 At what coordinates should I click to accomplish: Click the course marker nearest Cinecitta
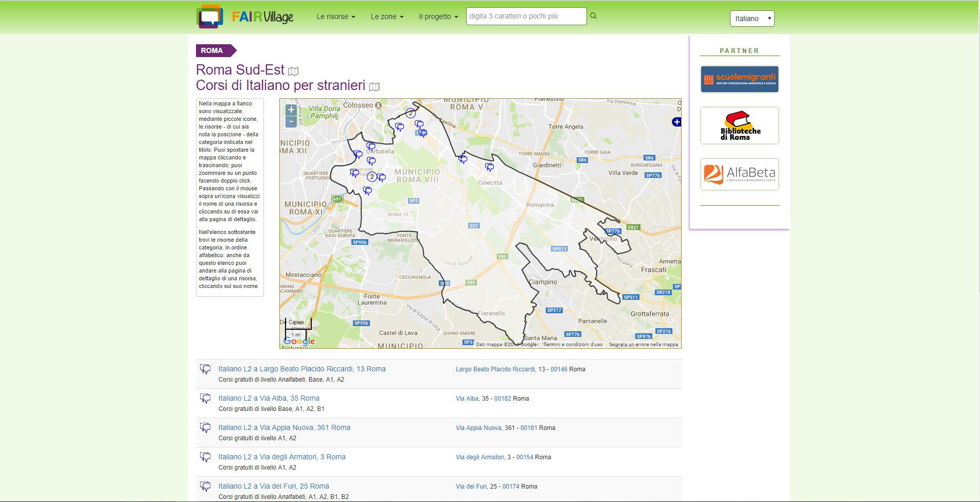[x=489, y=167]
